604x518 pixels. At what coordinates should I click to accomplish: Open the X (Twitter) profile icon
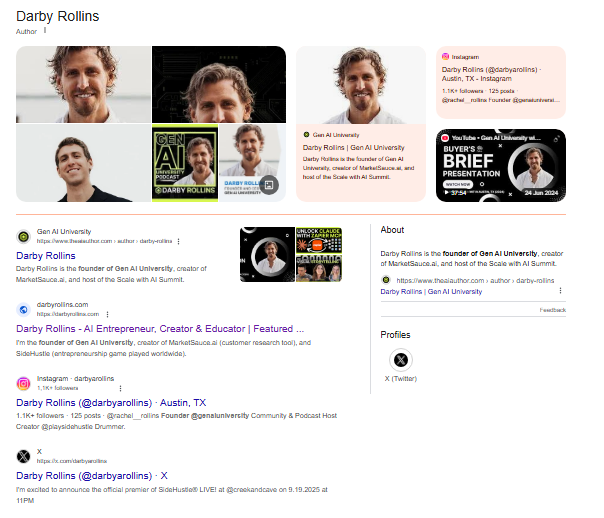point(401,360)
